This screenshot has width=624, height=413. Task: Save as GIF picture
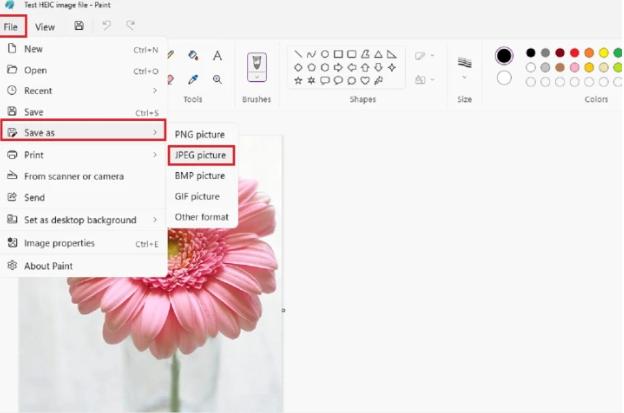pos(202,197)
